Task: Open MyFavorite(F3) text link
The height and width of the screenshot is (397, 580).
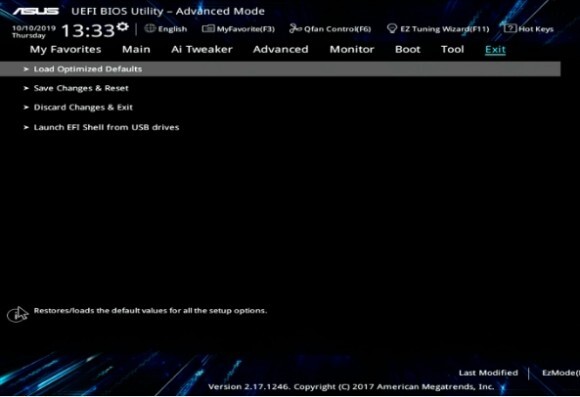Action: pyautogui.click(x=246, y=29)
